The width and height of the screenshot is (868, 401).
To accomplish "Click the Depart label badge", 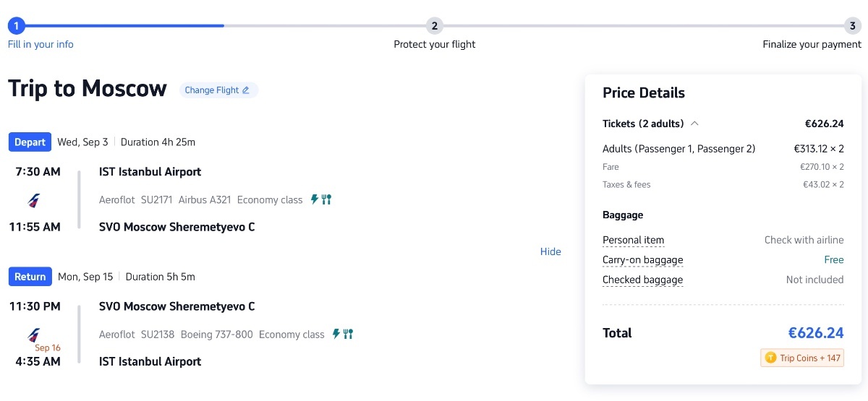I will point(30,142).
